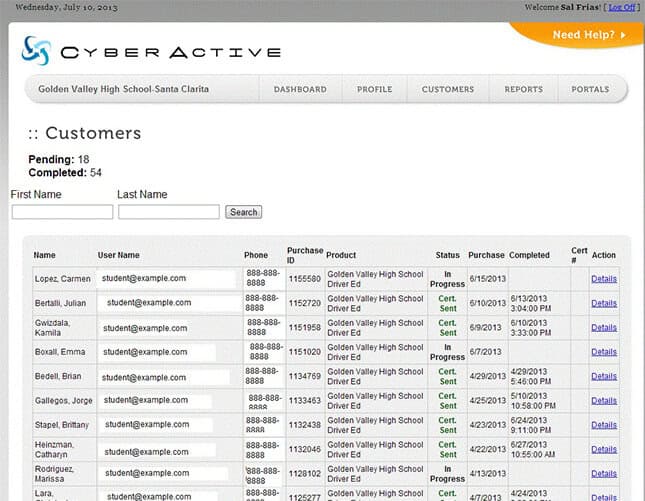Screen dimensions: 645x501
Task: Open Details for Heinzman, Catharyn
Action: click(x=604, y=449)
